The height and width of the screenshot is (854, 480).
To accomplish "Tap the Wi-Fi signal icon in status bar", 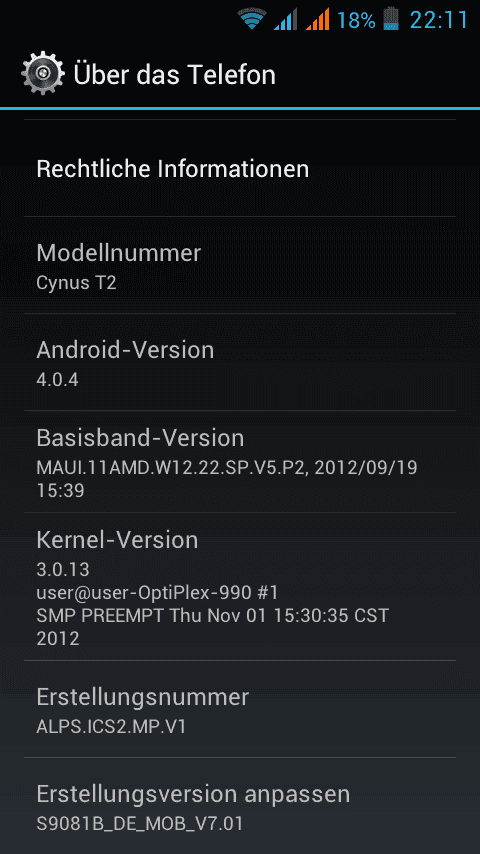I will point(251,20).
